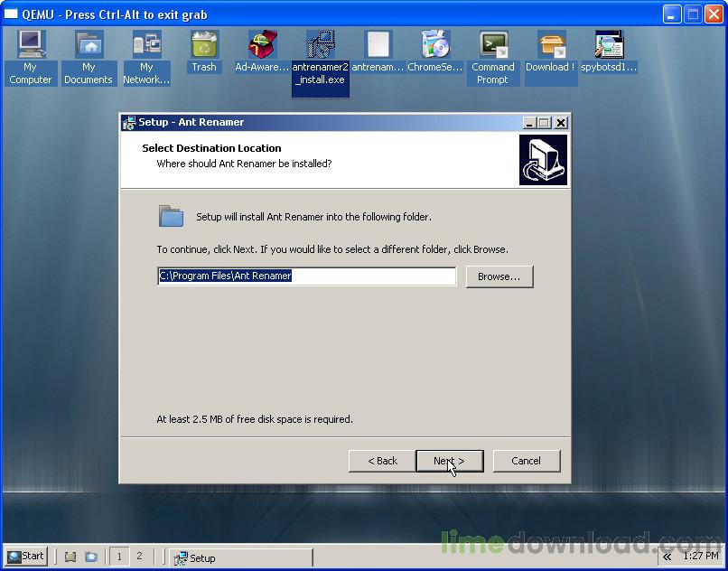Click the 1:27 PM clock
The height and width of the screenshot is (571, 728).
[x=701, y=557]
